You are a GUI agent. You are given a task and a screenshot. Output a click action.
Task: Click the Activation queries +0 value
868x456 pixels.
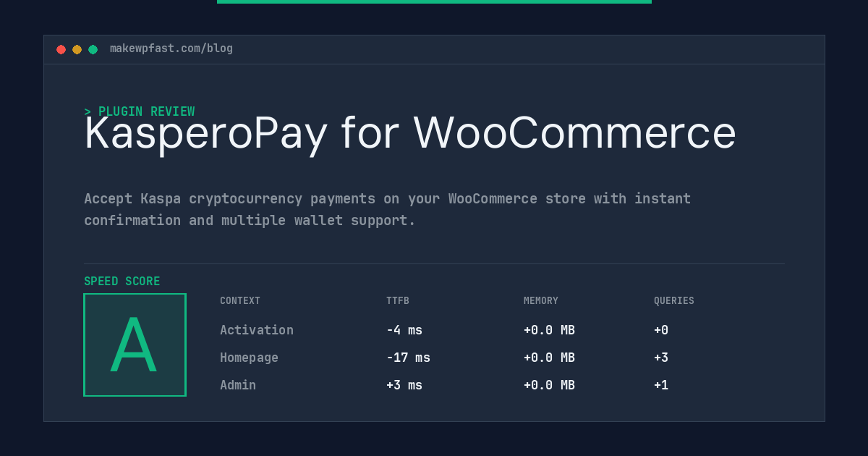661,330
